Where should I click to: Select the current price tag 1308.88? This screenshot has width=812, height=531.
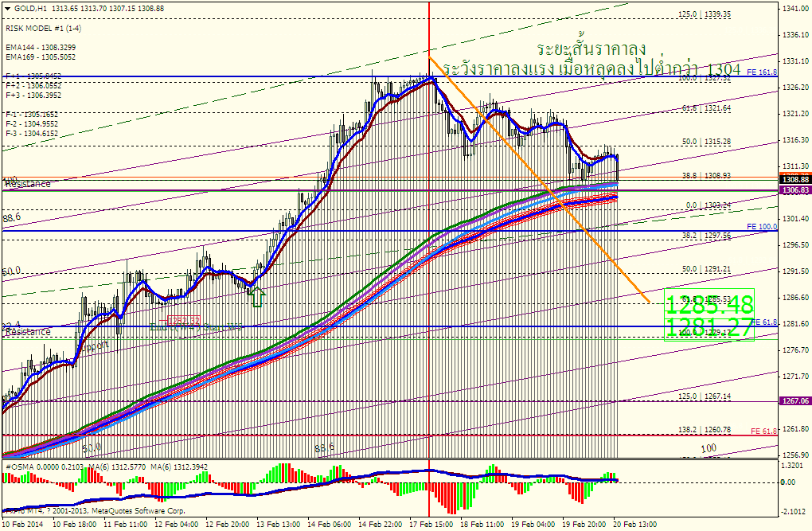tap(794, 180)
